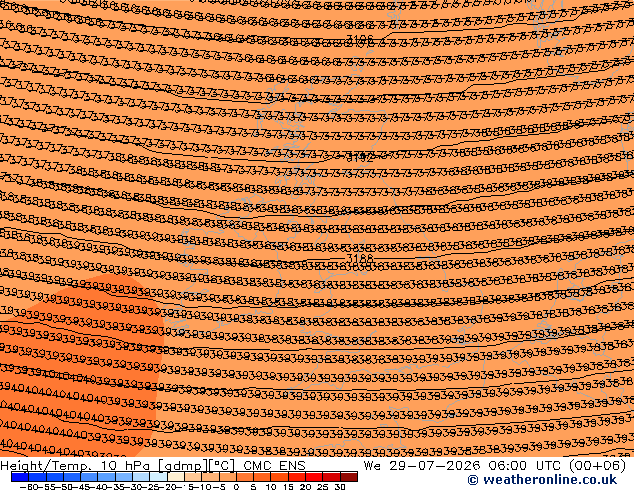Click the '[°C]' unit label in the title

tap(222, 466)
